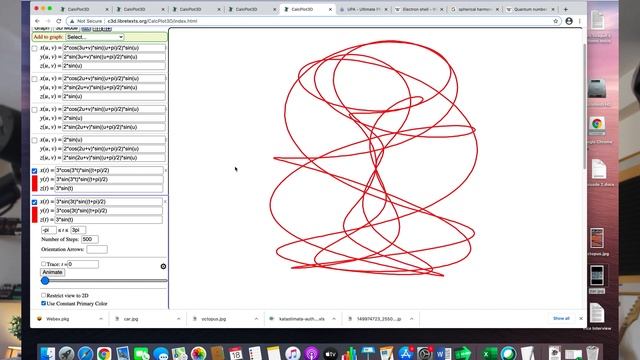Open App Store from the Dock

405,353
